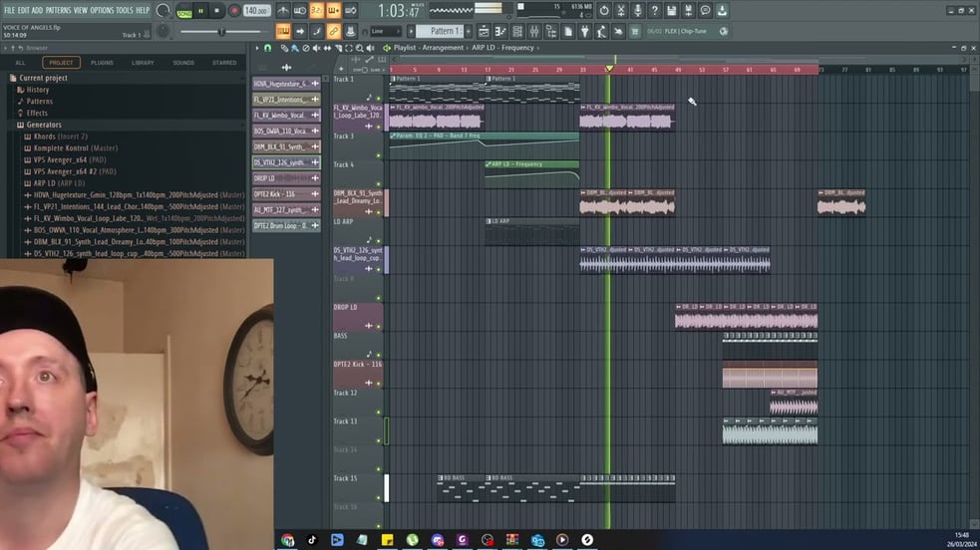Screen dimensions: 980x550
Task: Add new pattern with plus button
Action: 469,31
